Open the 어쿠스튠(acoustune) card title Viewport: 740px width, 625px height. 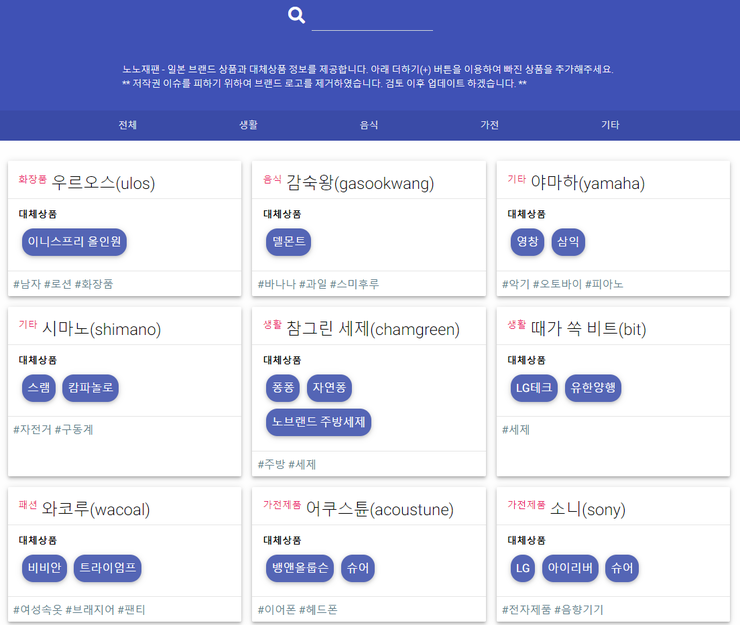(x=379, y=509)
